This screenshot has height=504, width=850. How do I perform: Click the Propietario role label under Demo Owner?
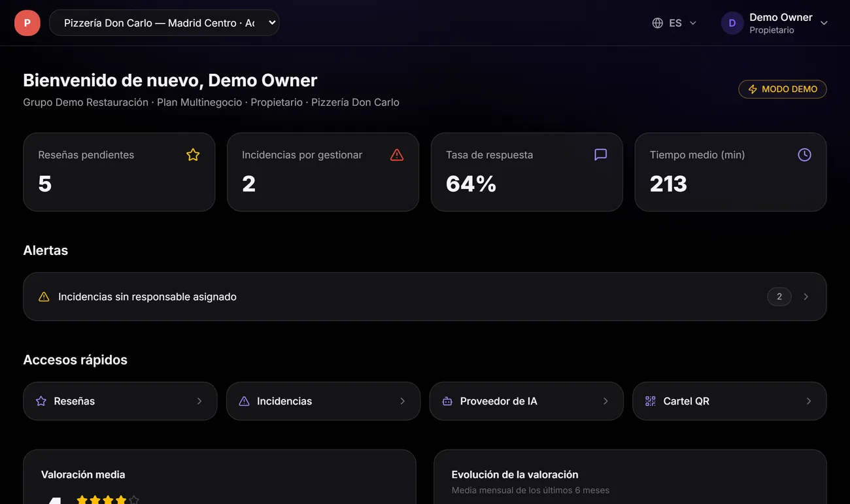(x=772, y=30)
